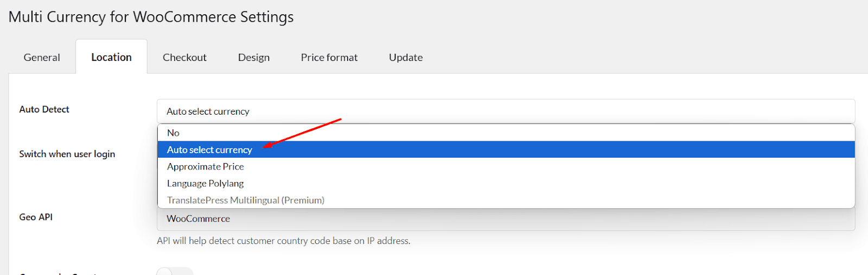Switch to the Update tab
This screenshot has width=868, height=275.
click(406, 57)
